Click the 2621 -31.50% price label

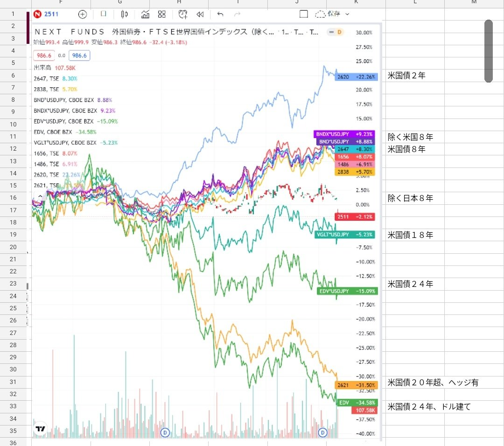356,385
